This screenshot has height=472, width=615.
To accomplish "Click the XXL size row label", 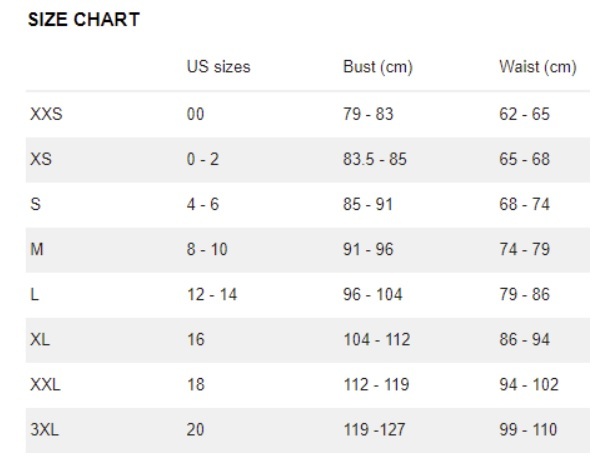I will [45, 385].
